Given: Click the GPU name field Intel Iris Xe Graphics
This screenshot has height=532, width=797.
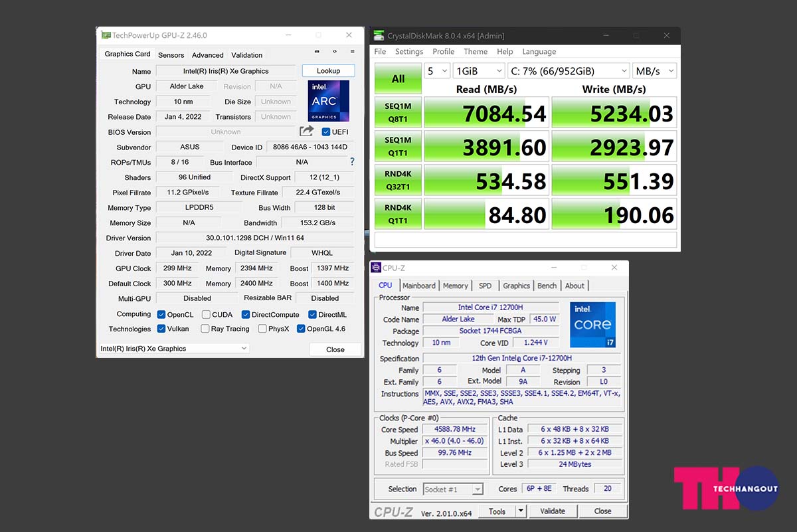Looking at the screenshot, I should [226, 71].
